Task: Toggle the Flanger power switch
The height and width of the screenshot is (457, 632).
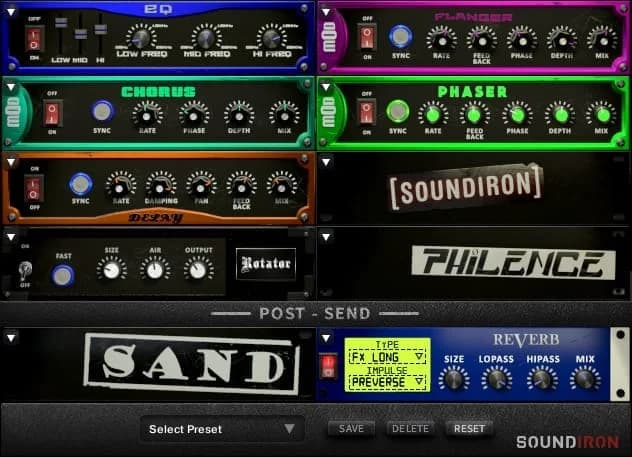Action: [367, 39]
